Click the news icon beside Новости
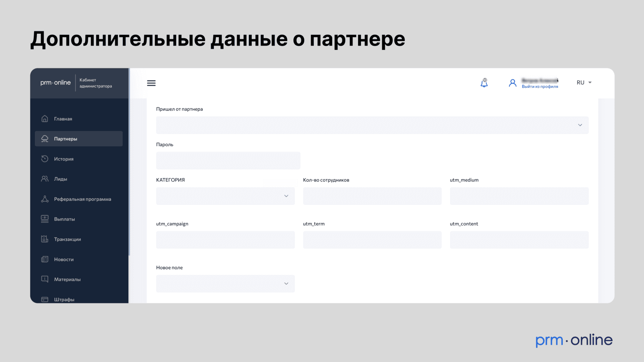This screenshot has height=362, width=644. tap(45, 259)
